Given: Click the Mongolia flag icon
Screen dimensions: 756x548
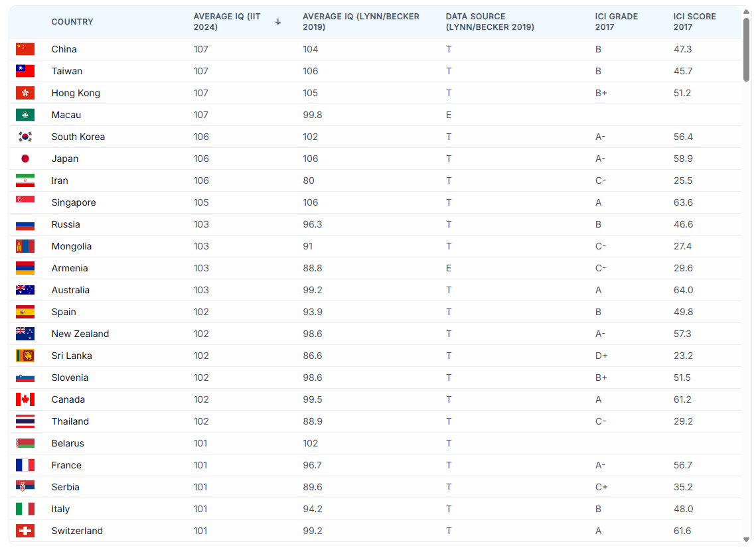Looking at the screenshot, I should [x=25, y=246].
